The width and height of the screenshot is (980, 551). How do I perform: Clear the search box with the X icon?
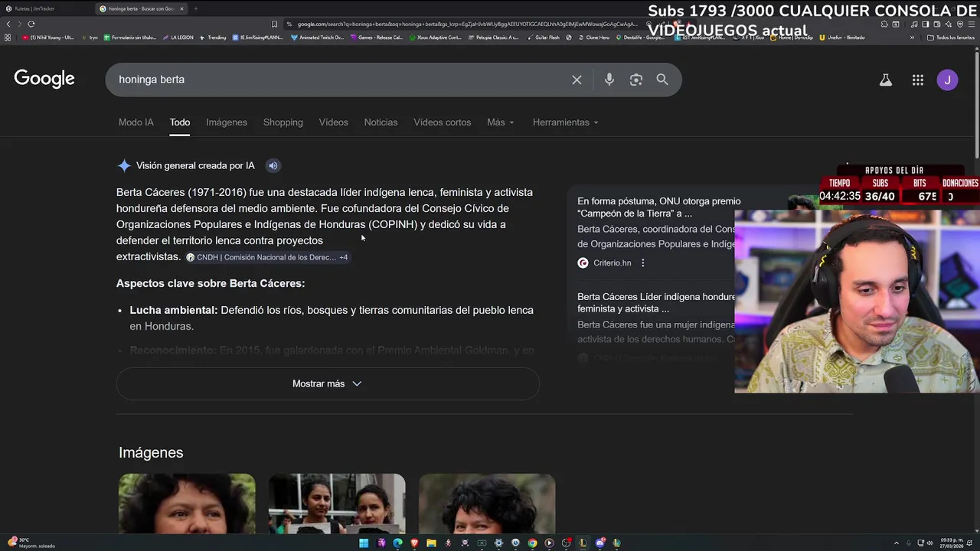click(x=577, y=80)
